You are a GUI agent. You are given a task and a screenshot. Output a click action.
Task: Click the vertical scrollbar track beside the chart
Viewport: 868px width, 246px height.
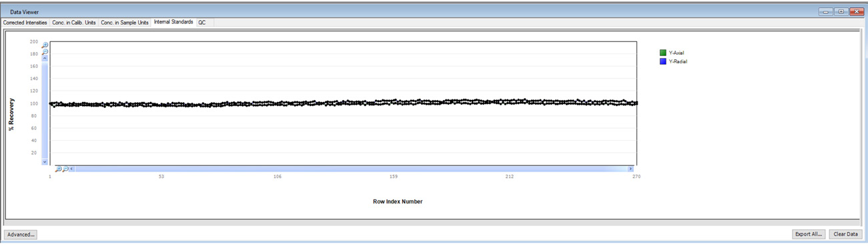coord(45,110)
